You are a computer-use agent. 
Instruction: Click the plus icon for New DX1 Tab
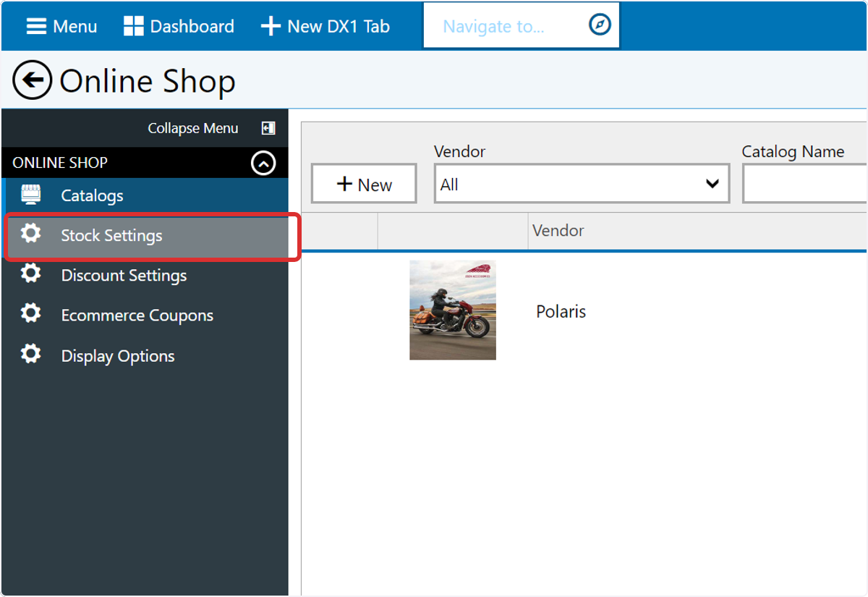(x=271, y=27)
